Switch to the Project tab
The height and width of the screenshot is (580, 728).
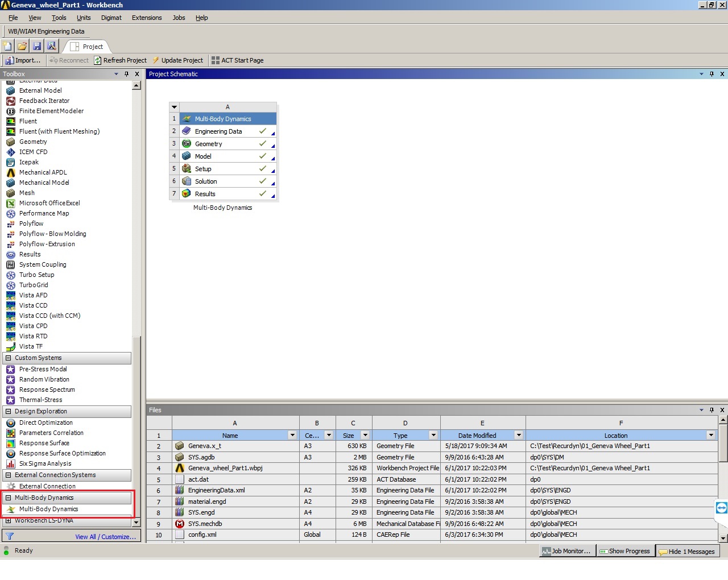[87, 47]
